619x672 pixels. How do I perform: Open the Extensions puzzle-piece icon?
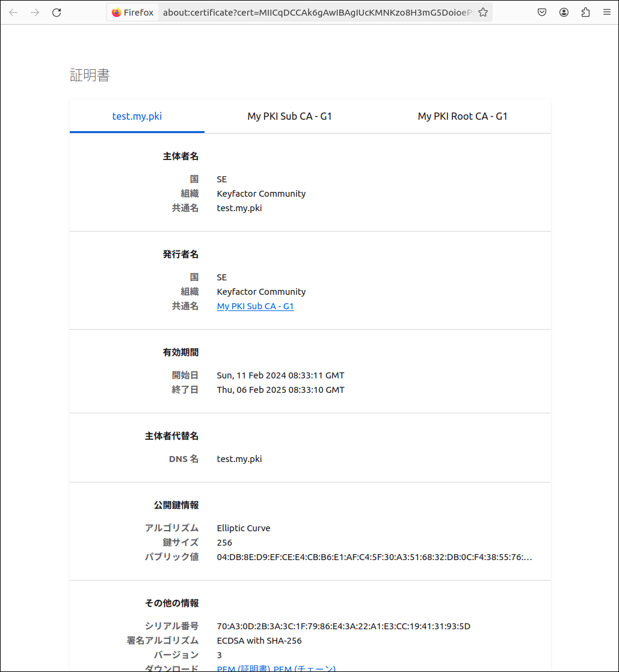[585, 12]
